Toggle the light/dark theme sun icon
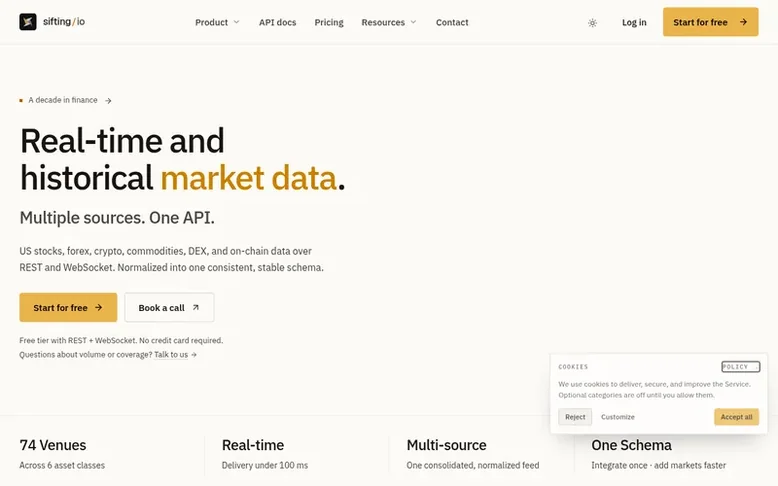This screenshot has width=778, height=486. (592, 23)
